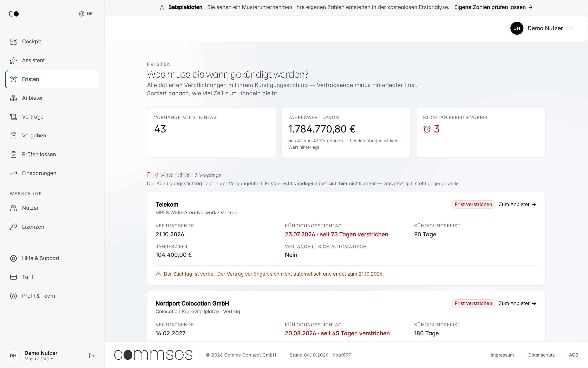Viewport: 588px width, 368px height.
Task: Click the Anbieter cubes icon
Action: 13,98
